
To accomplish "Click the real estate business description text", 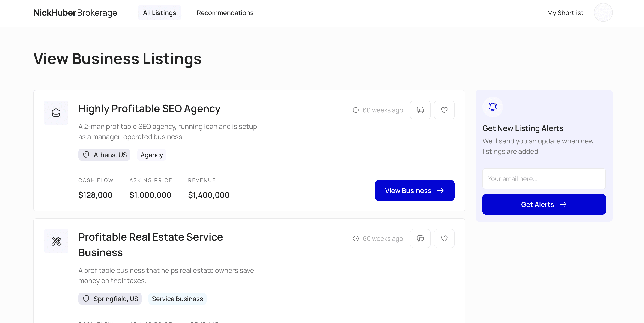I will click(166, 275).
